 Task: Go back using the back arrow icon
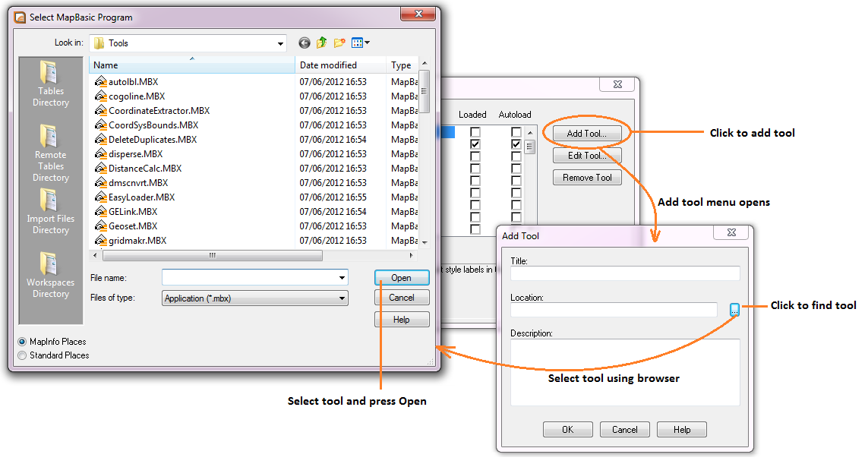click(x=304, y=43)
